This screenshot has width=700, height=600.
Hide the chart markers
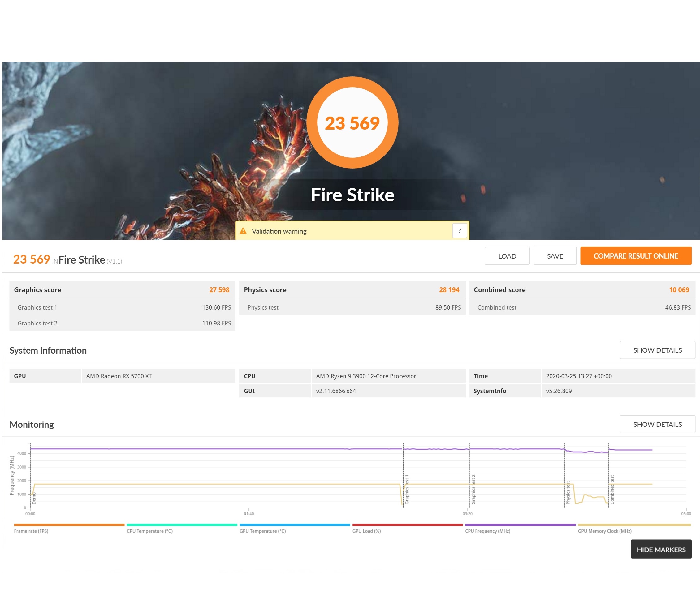point(661,550)
